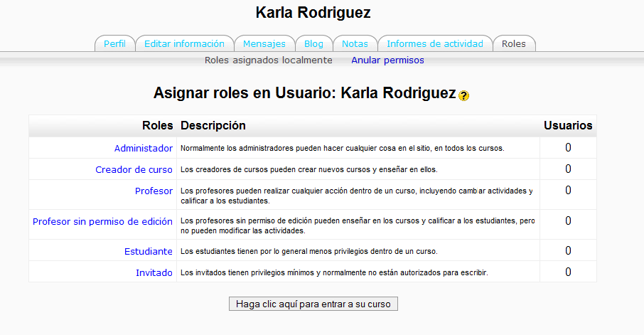Open the Anular permisos link

pos(387,60)
